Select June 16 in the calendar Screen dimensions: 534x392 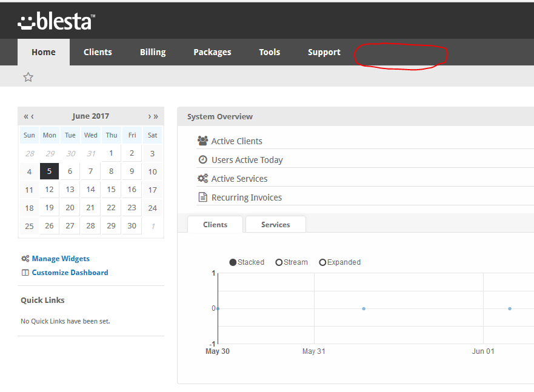[132, 189]
